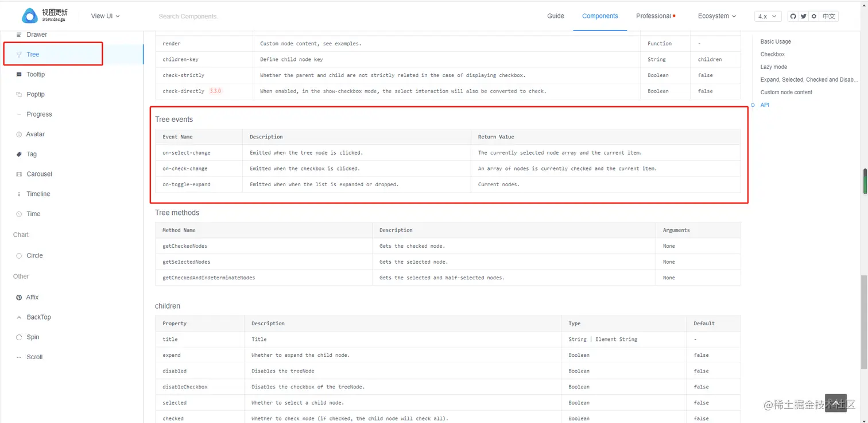Switch language to 中文
The width and height of the screenshot is (868, 423).
coord(829,16)
